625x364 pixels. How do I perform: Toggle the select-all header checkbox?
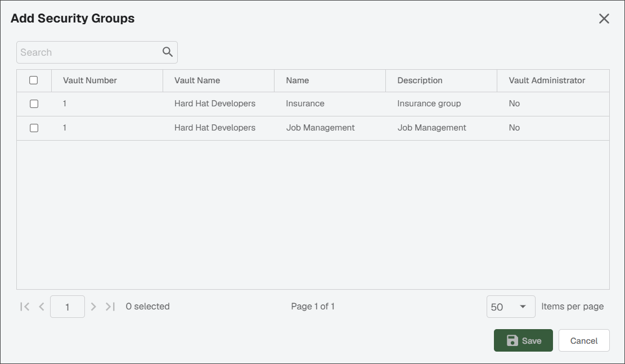(x=34, y=80)
